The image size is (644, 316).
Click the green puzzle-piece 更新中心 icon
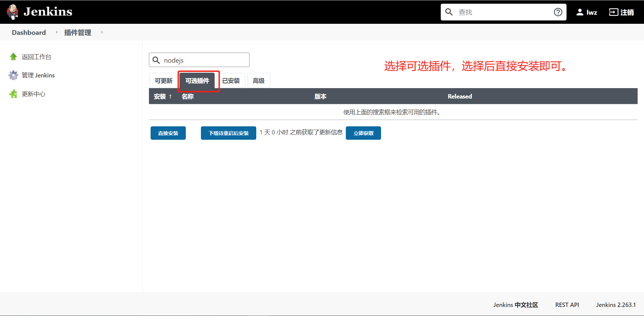(x=13, y=94)
